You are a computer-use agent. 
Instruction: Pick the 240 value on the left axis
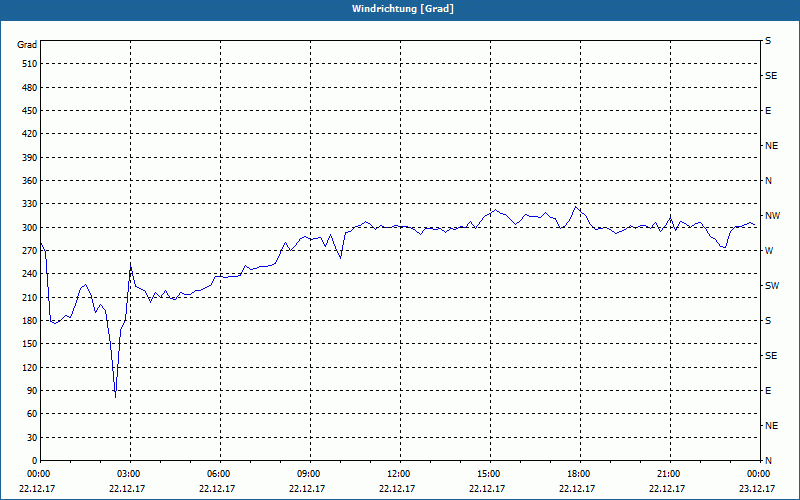[30, 274]
